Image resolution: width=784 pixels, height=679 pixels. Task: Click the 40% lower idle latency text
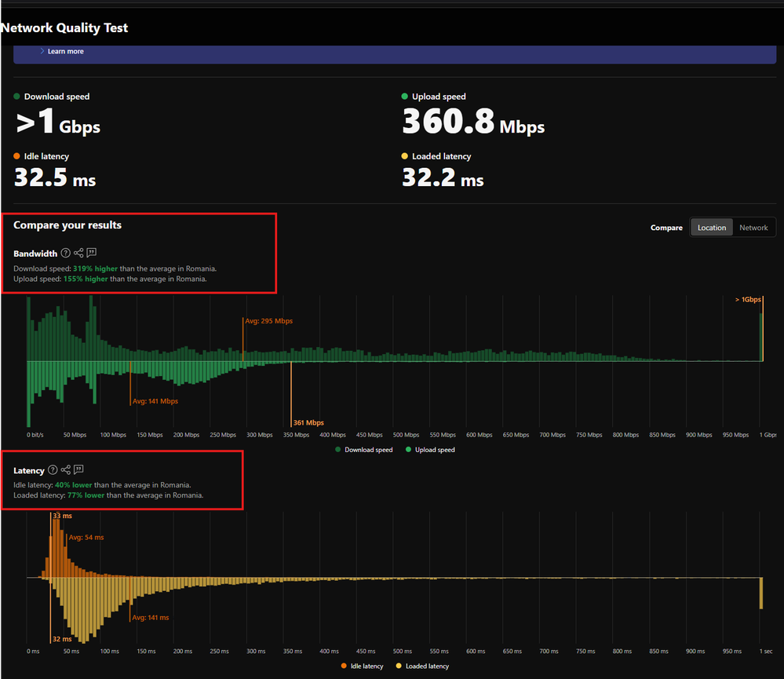(x=74, y=485)
